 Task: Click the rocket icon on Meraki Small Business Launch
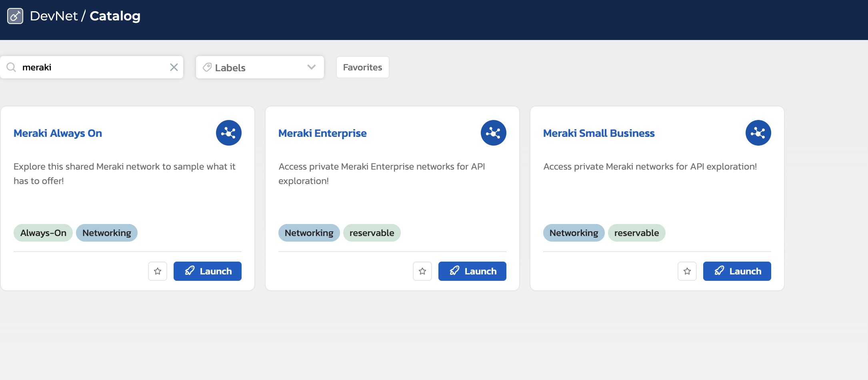[x=720, y=271]
